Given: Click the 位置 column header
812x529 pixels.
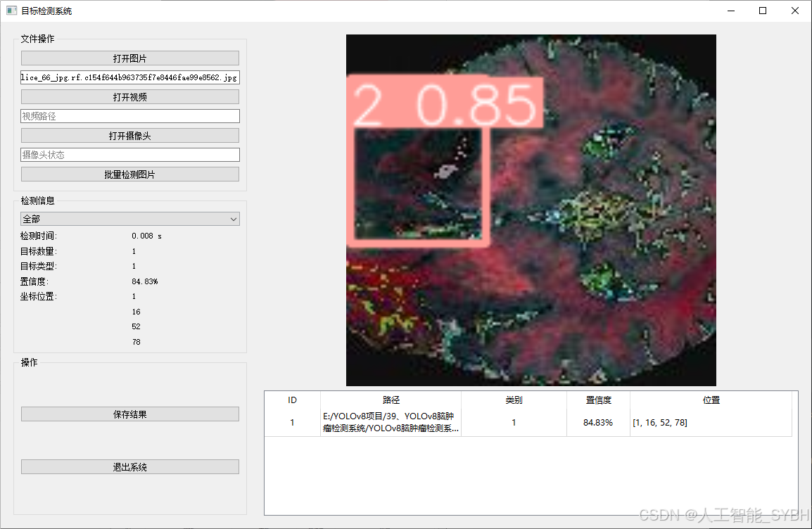Looking at the screenshot, I should 711,400.
